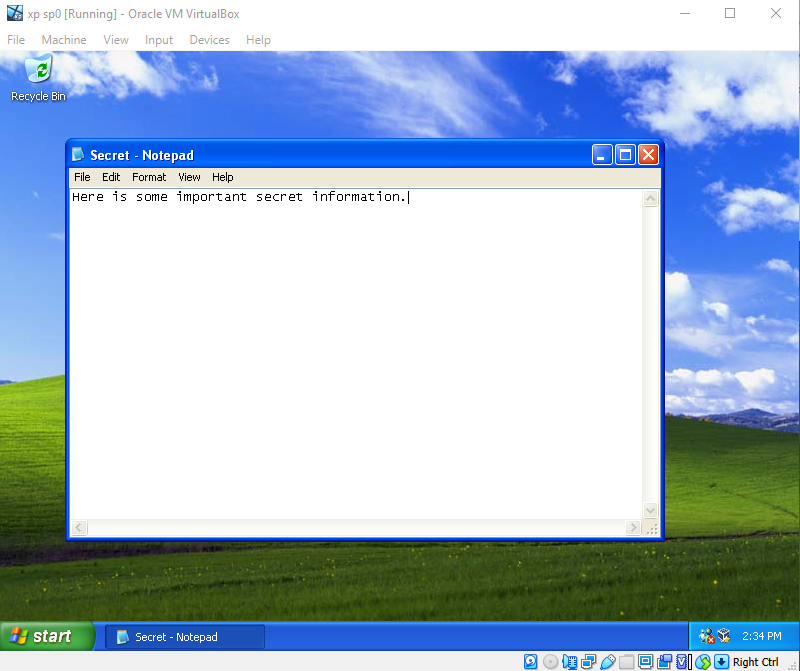Maximize the VirtualBox host window

point(730,14)
